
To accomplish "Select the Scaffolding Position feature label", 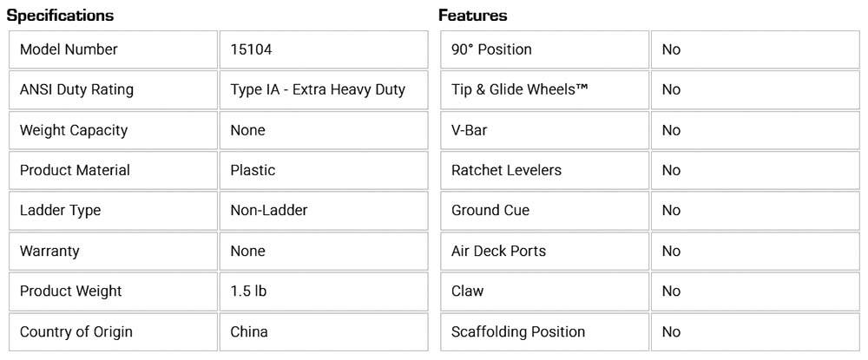I will pos(518,331).
